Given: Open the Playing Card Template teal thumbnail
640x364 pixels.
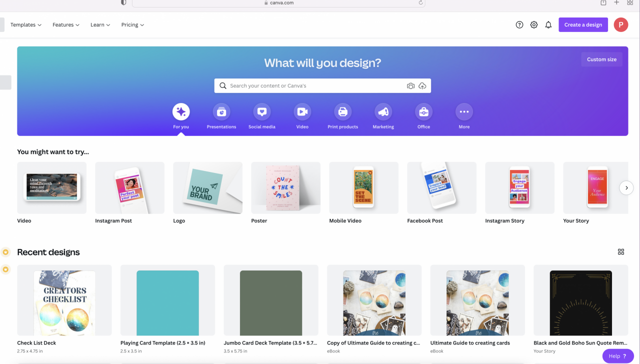Looking at the screenshot, I should tap(167, 300).
